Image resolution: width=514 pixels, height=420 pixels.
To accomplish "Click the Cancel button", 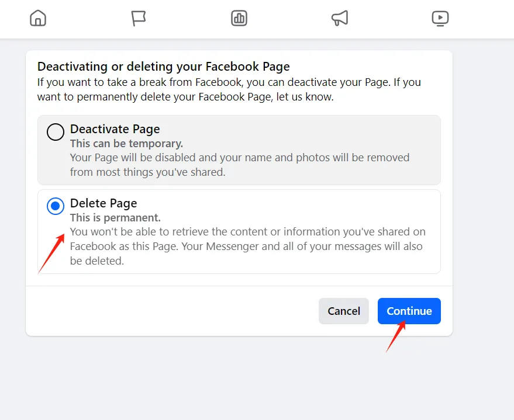I will 343,311.
